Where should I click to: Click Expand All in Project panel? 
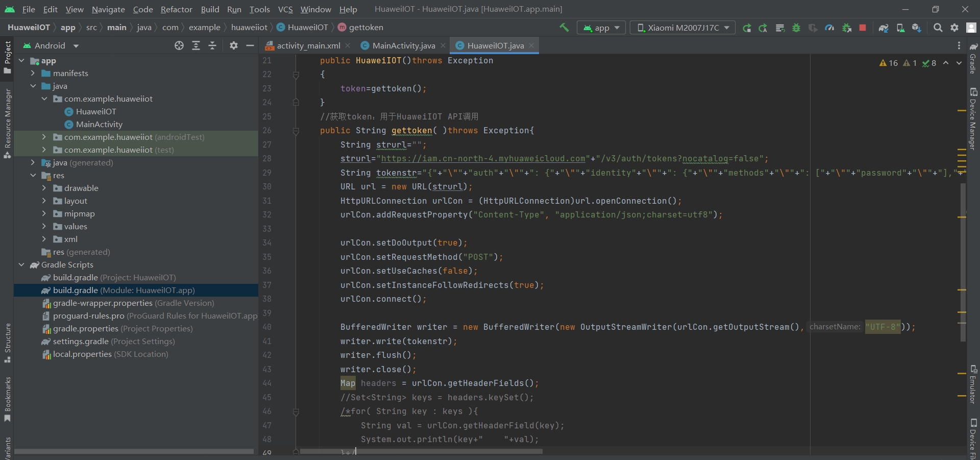click(x=196, y=45)
